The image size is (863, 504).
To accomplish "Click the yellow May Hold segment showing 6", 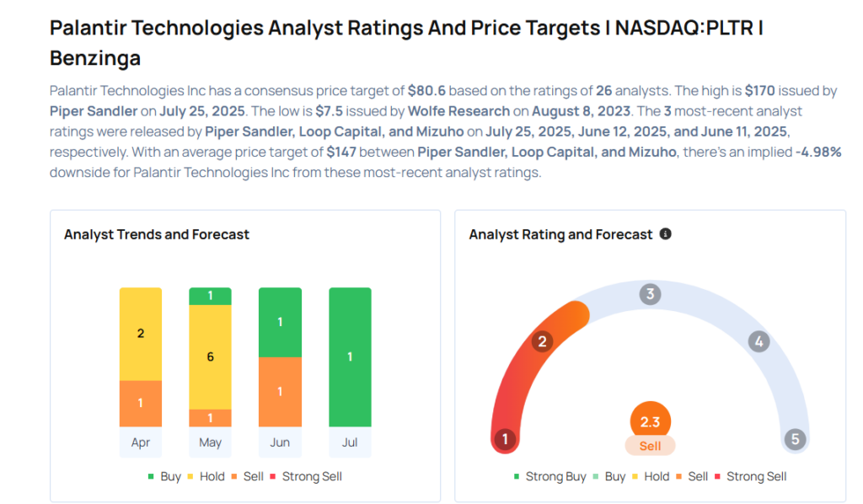I will coord(210,357).
